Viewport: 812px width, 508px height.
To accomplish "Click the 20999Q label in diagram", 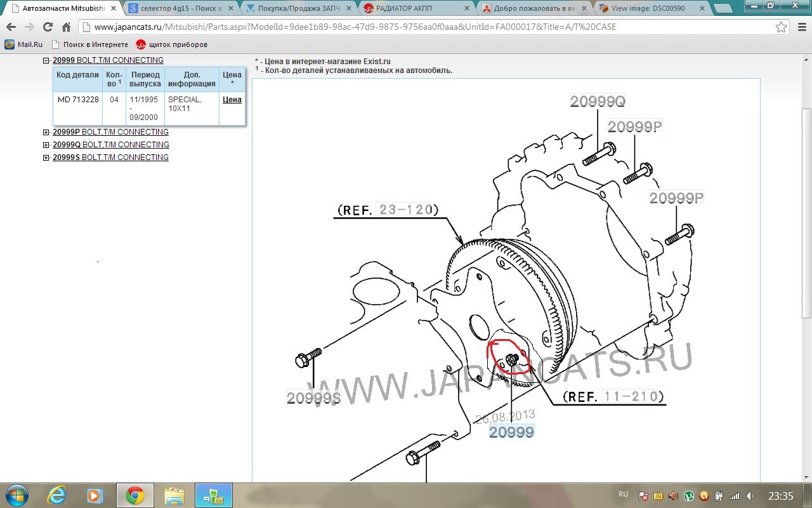I will click(598, 101).
